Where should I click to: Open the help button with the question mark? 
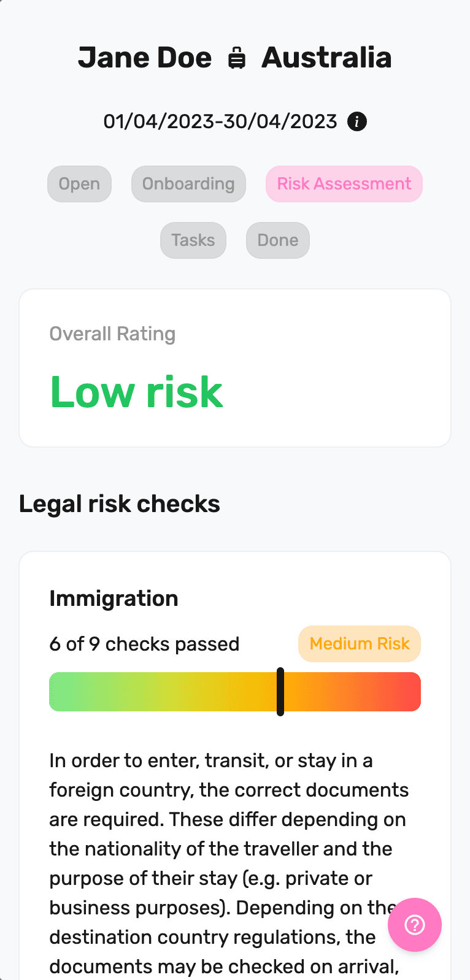pos(415,925)
